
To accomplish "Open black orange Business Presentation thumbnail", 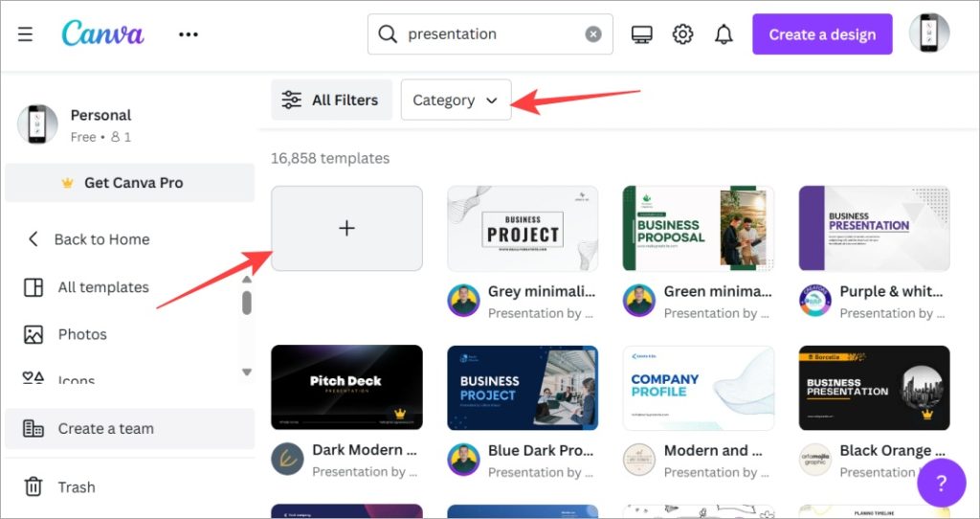I will point(875,387).
